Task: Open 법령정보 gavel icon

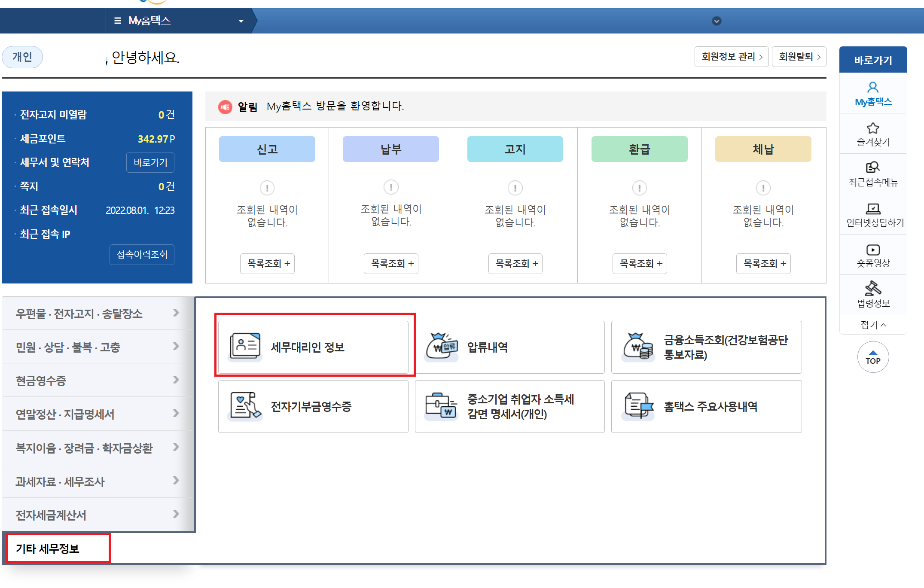Action: [x=872, y=288]
